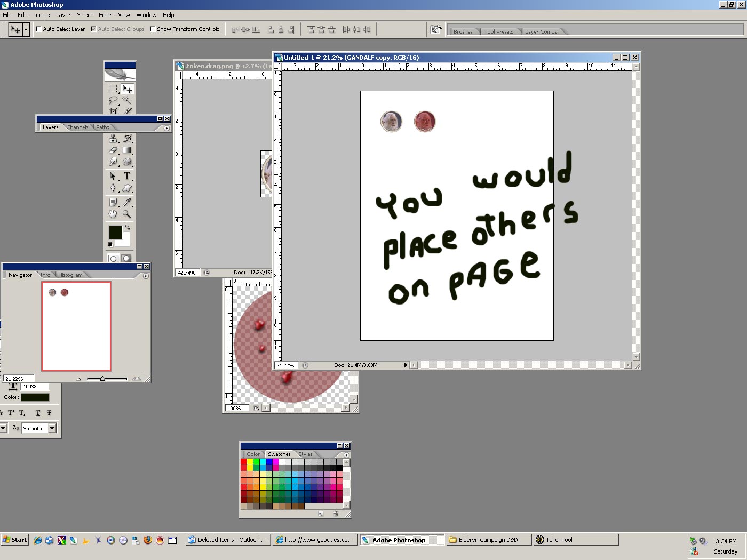Open TokenTool from the taskbar
This screenshot has height=560, width=747.
[x=575, y=540]
